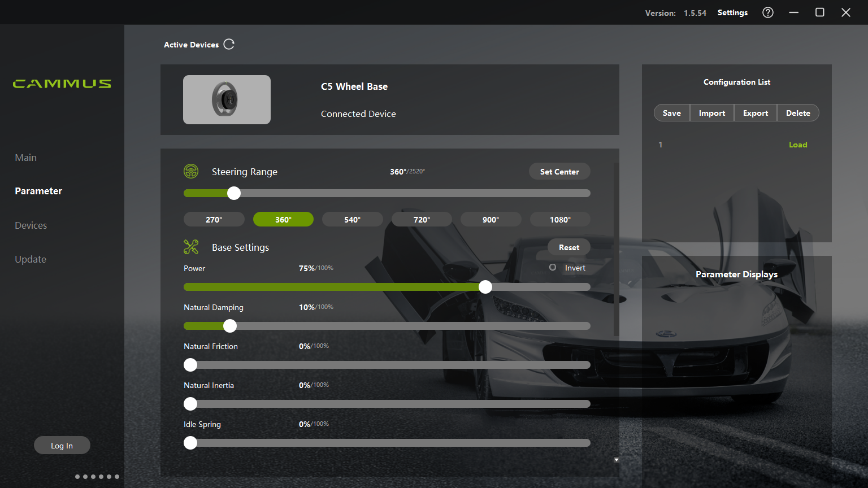This screenshot has width=868, height=488.
Task: Click the Steering Range slider handle
Action: (234, 193)
